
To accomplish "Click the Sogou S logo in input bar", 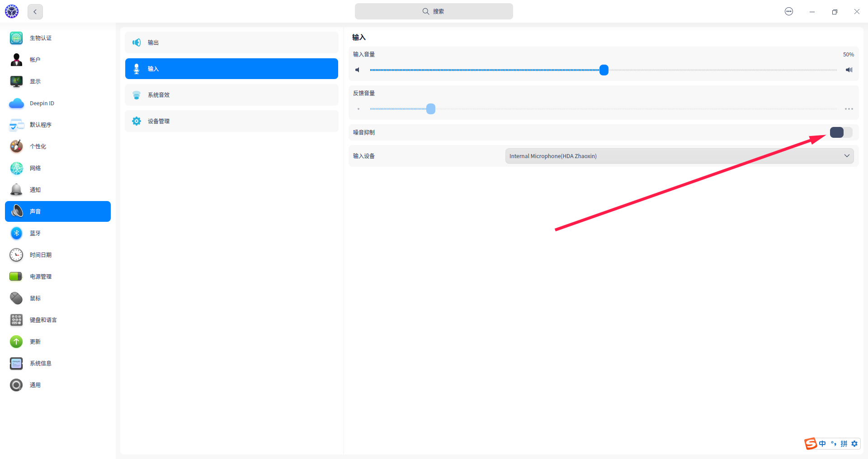I will (811, 444).
